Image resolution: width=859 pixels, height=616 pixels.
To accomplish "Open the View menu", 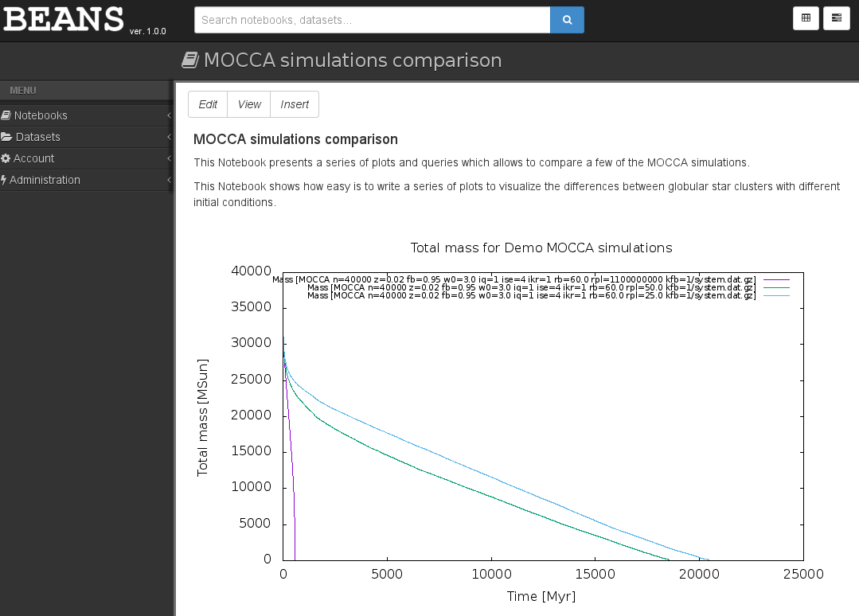I will pos(249,104).
